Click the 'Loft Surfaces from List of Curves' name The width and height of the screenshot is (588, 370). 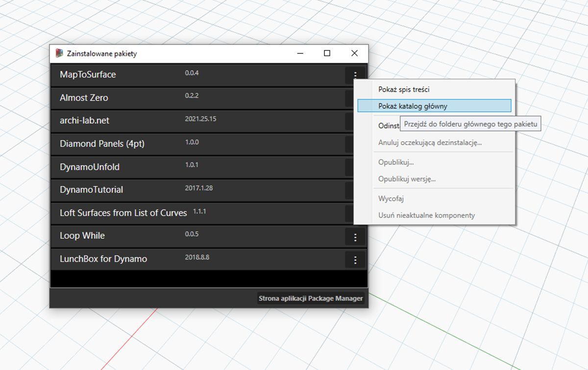123,213
